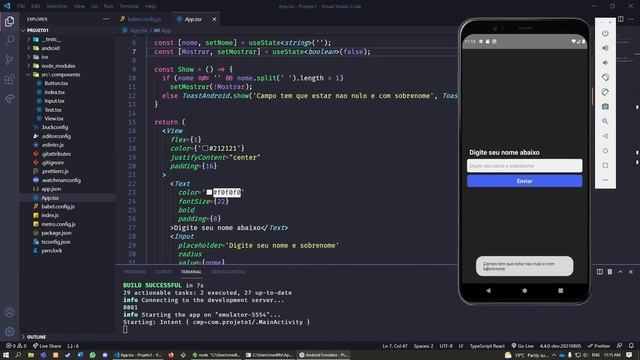Take an emulator screenshot with the camera icon
The width and height of the screenshot is (640, 360).
click(x=605, y=107)
